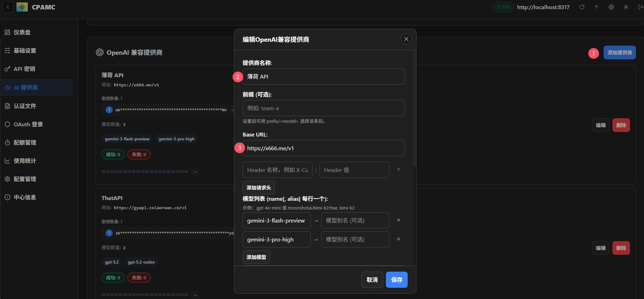
Task: Open 中心信息 in the sidebar
Action: click(37, 197)
